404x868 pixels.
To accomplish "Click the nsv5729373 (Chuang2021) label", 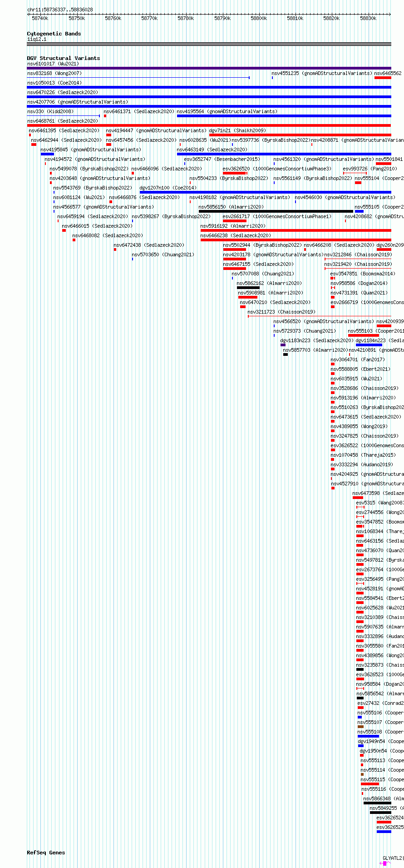I will point(305,331).
